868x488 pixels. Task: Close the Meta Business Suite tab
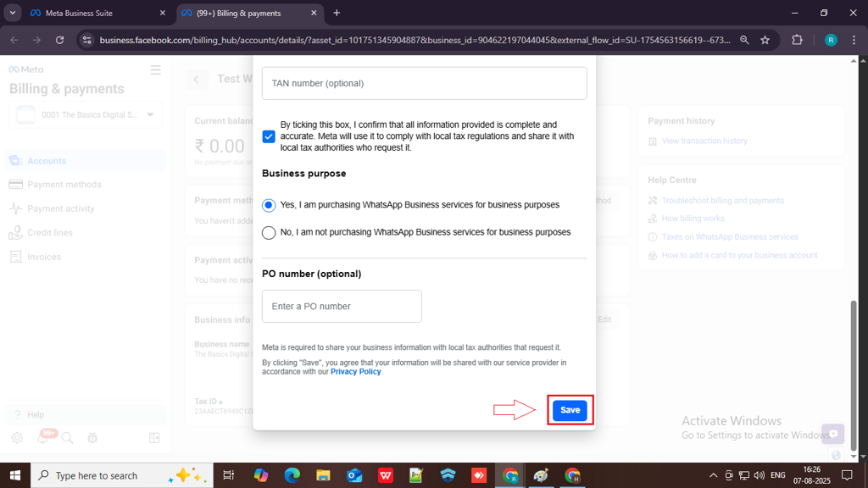pos(162,13)
